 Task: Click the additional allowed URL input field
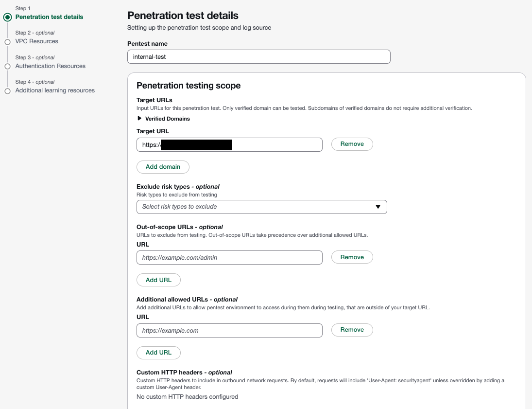coord(229,331)
